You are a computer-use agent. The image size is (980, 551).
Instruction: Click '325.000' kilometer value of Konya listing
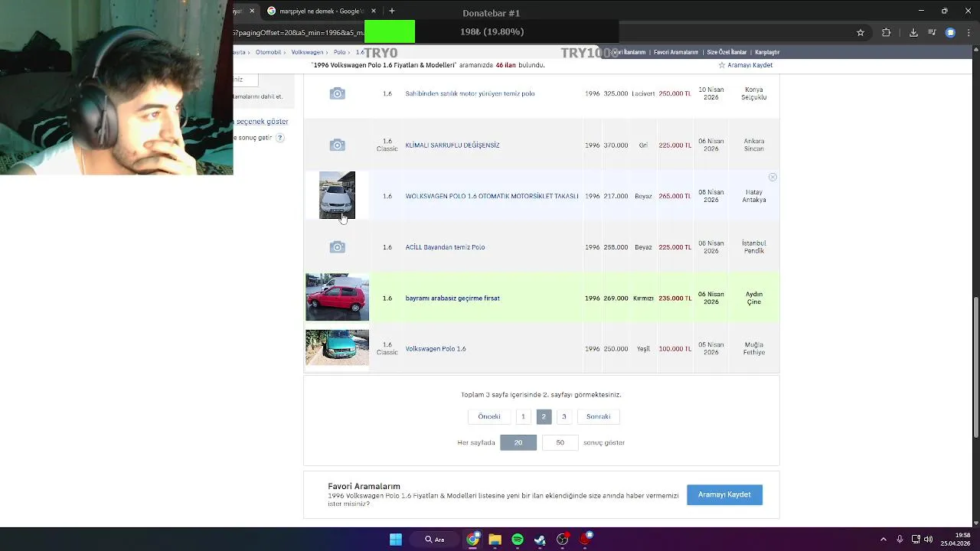(x=616, y=93)
